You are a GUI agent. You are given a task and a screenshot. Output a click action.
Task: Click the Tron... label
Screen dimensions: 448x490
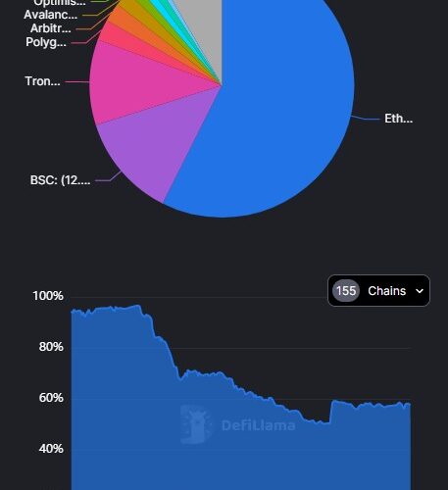[x=42, y=81]
